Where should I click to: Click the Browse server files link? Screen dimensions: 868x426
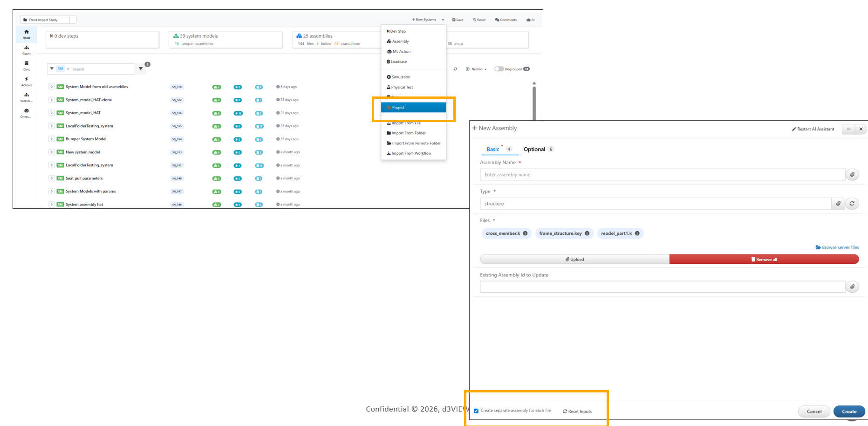click(x=837, y=247)
